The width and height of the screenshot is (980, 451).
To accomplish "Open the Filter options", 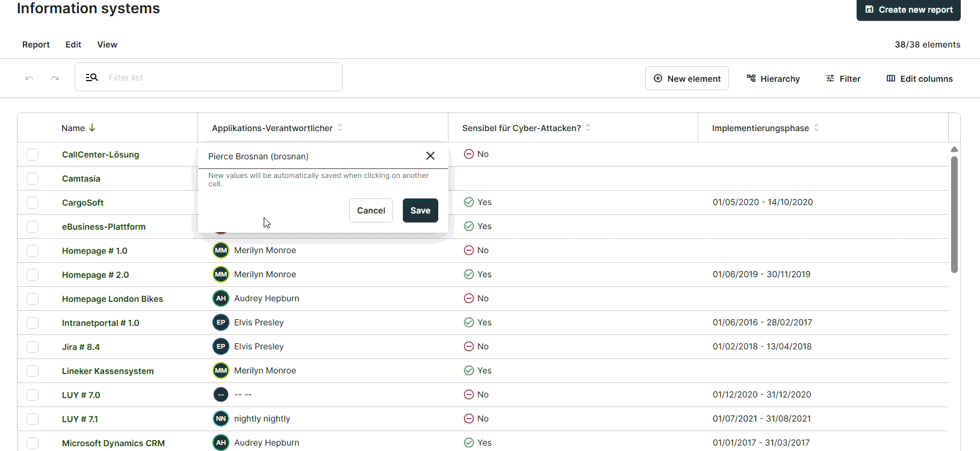I will [843, 79].
